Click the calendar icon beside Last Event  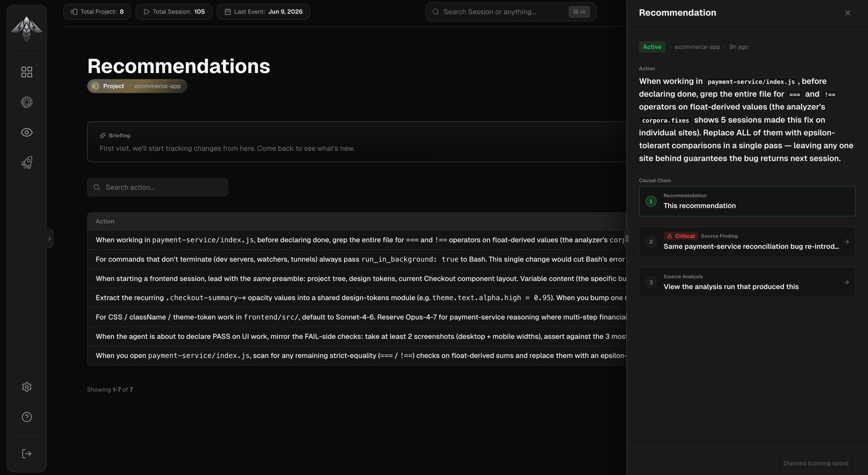click(227, 12)
